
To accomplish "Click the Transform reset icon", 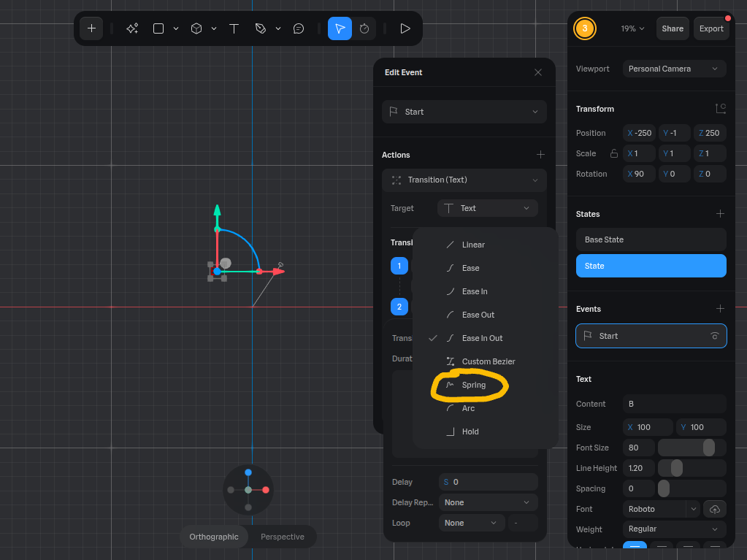I will click(x=720, y=109).
